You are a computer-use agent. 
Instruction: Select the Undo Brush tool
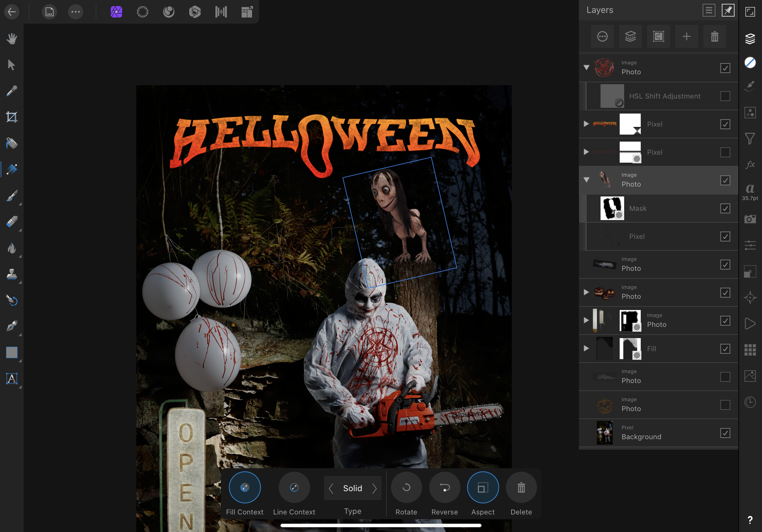pos(11,300)
